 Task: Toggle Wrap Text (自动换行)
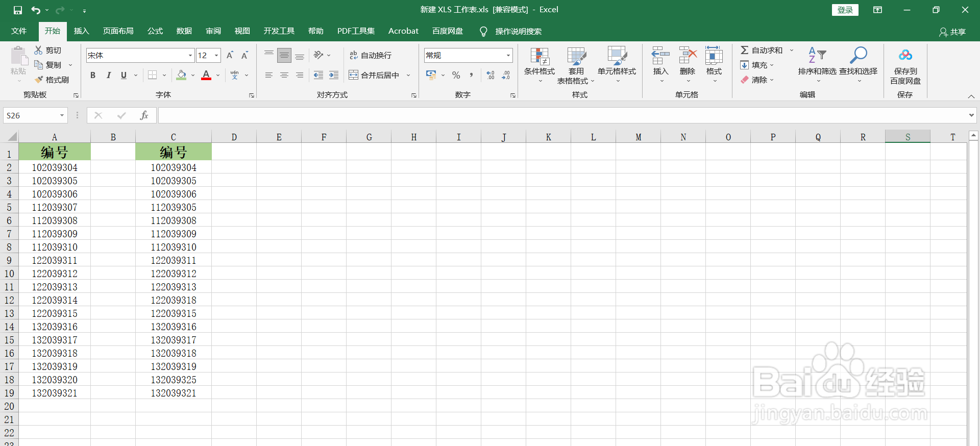371,55
